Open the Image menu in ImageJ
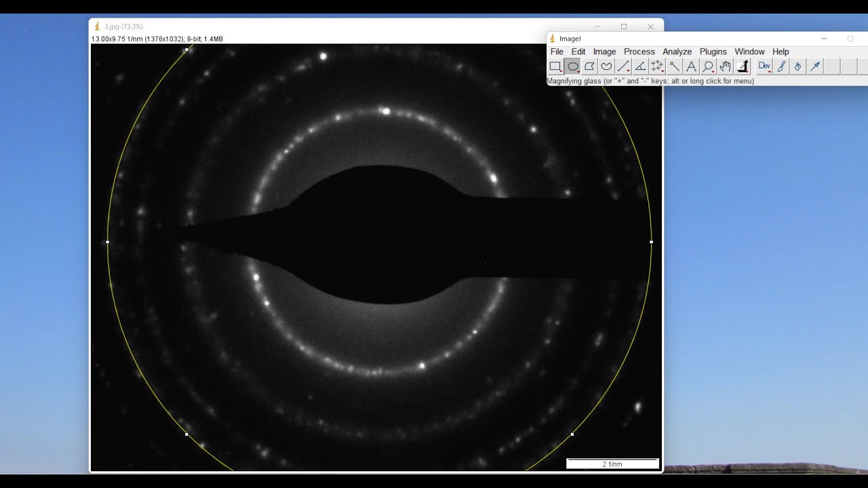868x488 pixels. click(x=605, y=52)
